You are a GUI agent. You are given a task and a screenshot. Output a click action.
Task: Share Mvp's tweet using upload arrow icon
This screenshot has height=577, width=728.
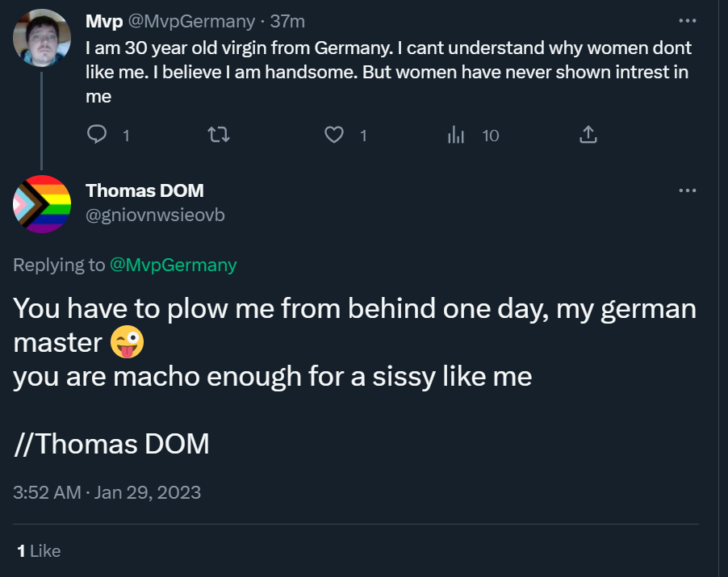(588, 135)
